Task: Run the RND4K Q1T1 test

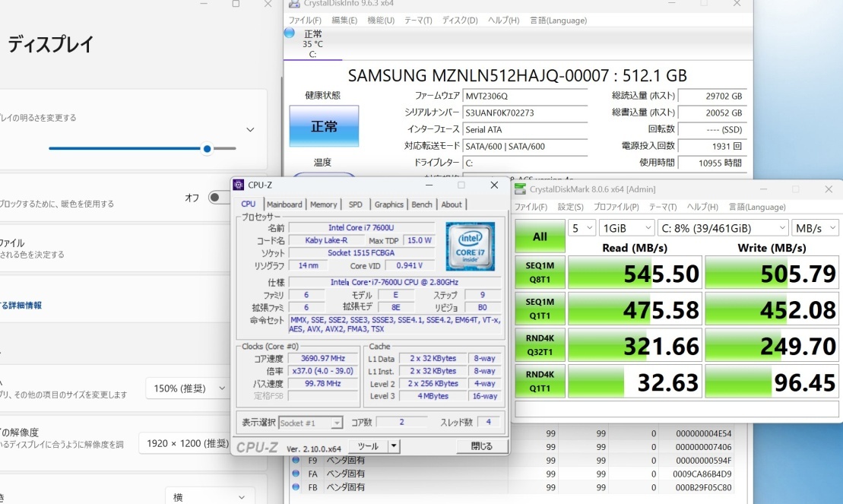Action: 540,382
